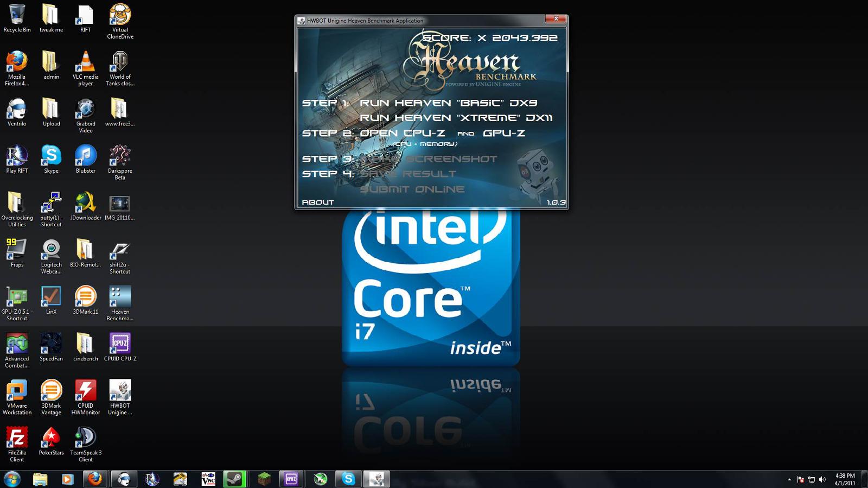Switch to CPU-Z in the taskbar

click(x=291, y=479)
